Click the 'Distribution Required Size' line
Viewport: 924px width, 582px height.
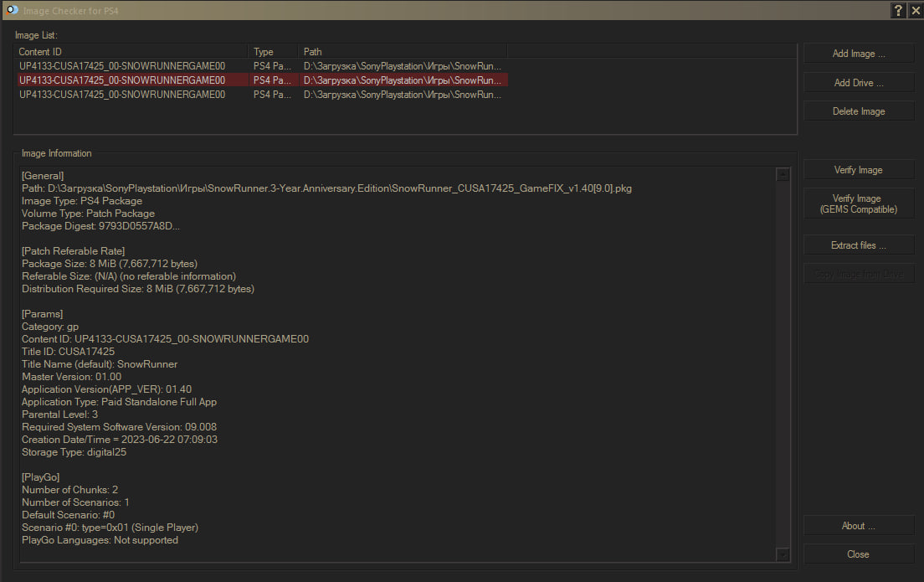(x=138, y=289)
